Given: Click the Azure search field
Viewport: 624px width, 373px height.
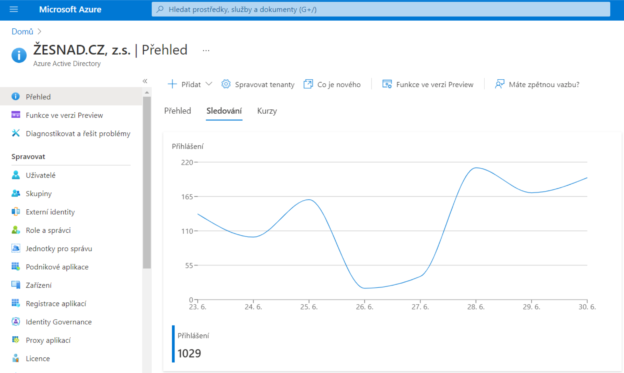Looking at the screenshot, I should pos(380,9).
